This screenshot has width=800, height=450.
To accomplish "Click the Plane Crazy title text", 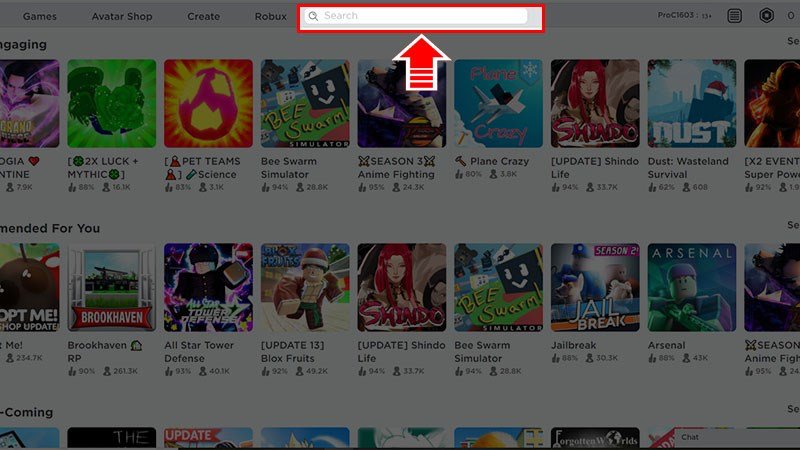I will click(499, 161).
